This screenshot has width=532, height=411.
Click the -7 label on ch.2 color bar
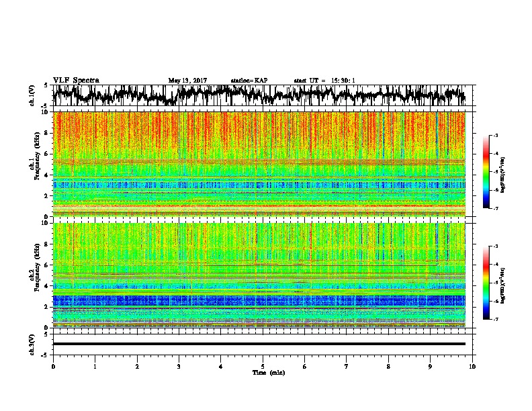pos(496,320)
